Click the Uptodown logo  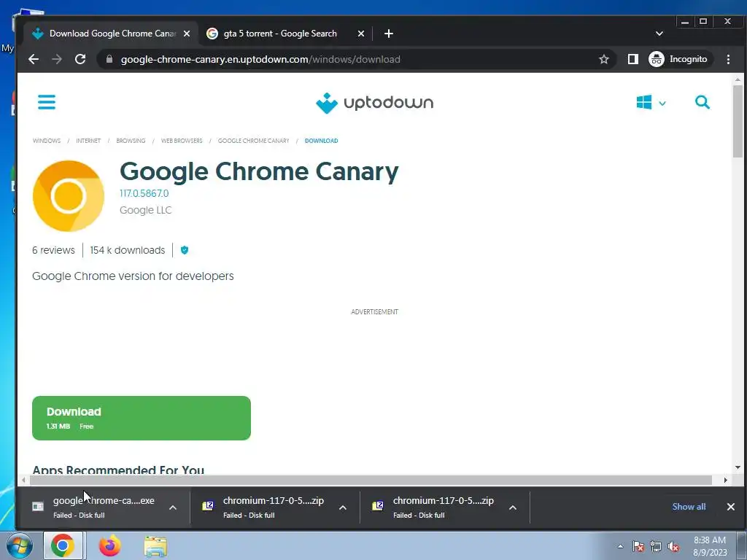[374, 103]
